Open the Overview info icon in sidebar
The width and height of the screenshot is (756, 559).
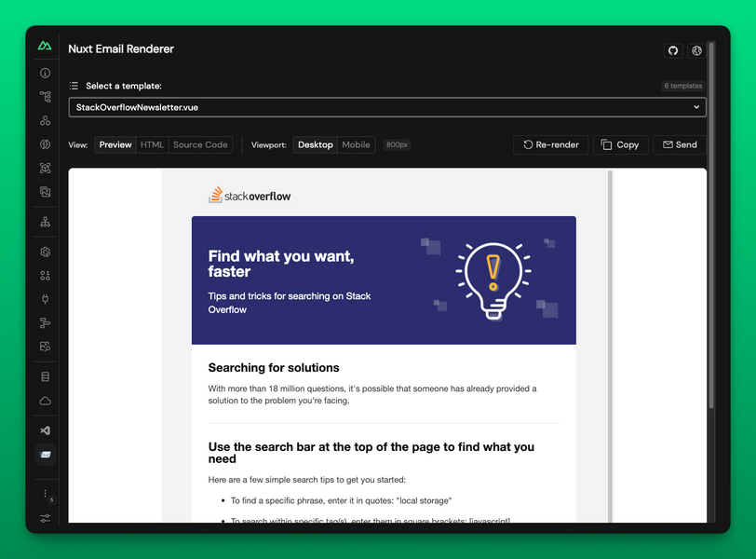pyautogui.click(x=45, y=73)
